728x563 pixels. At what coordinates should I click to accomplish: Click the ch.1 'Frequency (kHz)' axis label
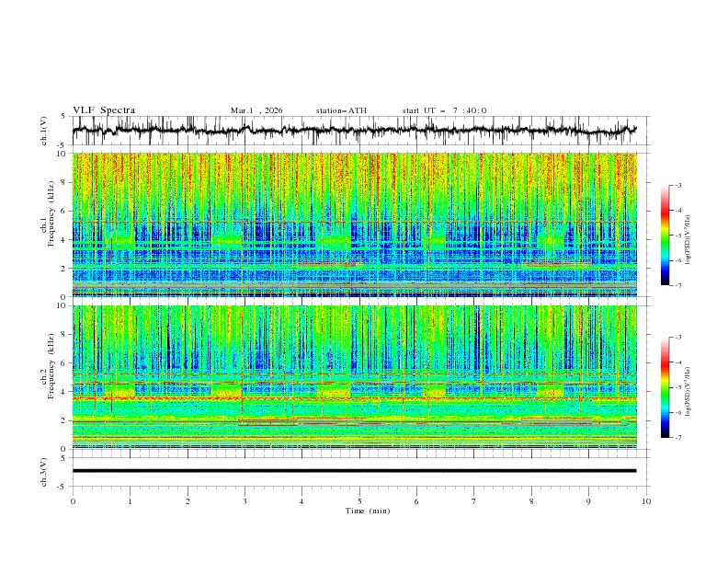[x=51, y=214]
